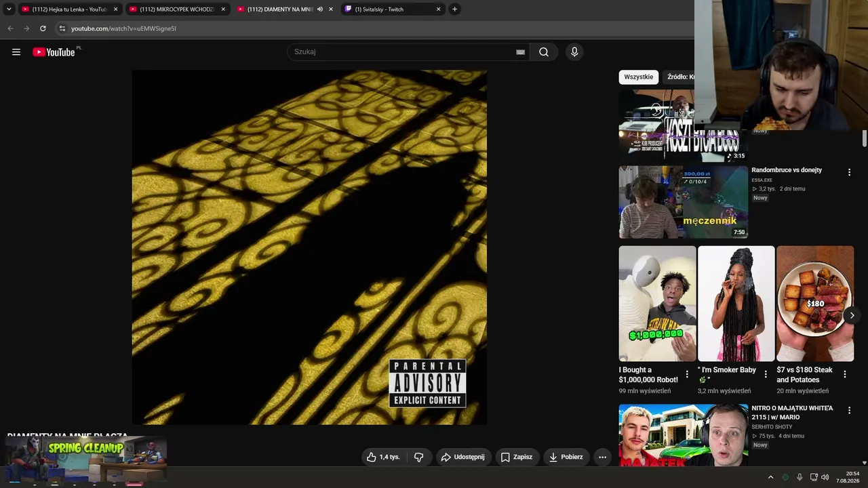Screen dimensions: 868x488
Task: Open a new browser tab
Action: click(454, 9)
